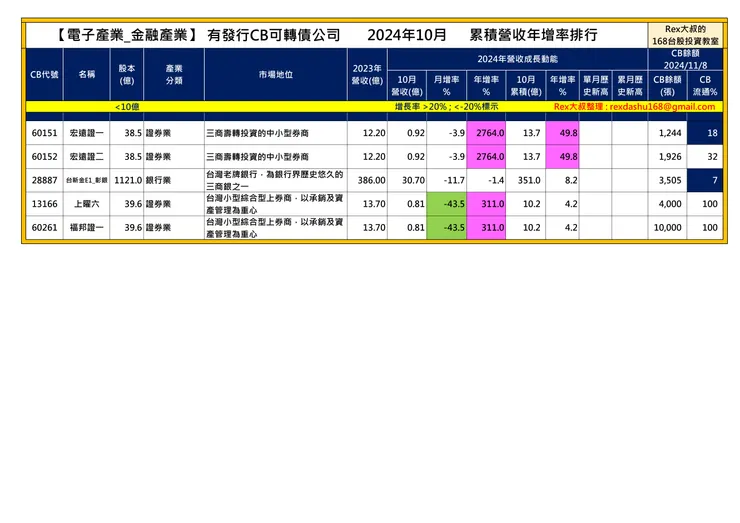Click the <10億 label in yellow bar
Viewport: 740px width, 523px height.
[127, 107]
